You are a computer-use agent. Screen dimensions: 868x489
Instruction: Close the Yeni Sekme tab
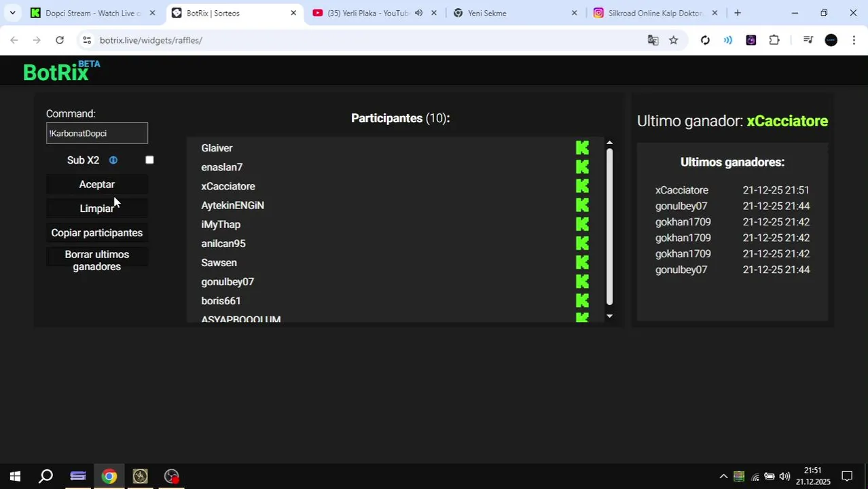(574, 13)
